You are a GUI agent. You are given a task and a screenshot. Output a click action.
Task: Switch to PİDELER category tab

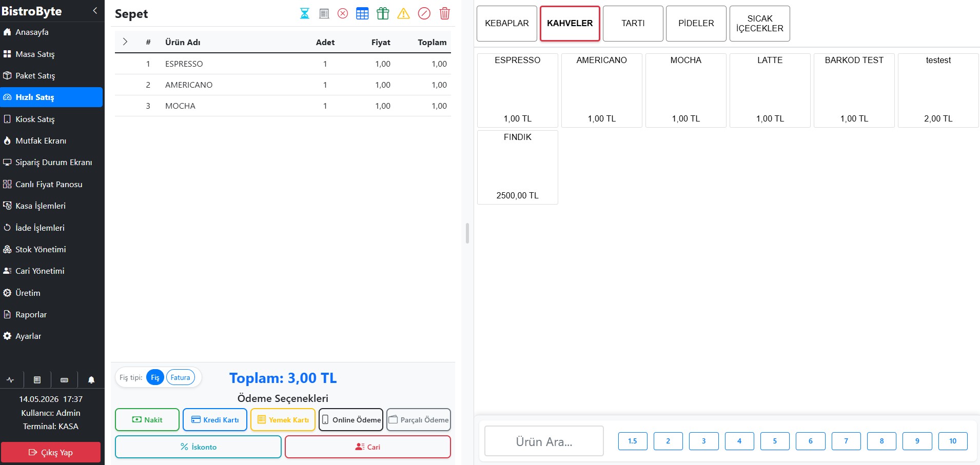click(x=696, y=24)
